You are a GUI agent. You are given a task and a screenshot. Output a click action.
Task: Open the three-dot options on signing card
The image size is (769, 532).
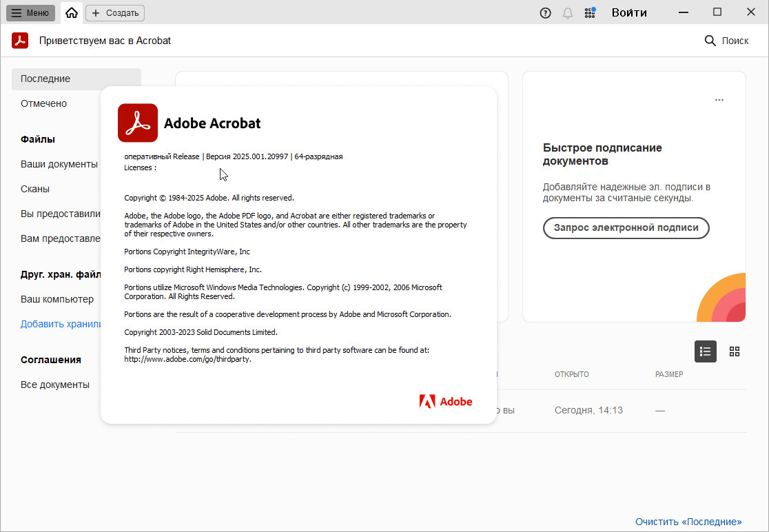(719, 100)
